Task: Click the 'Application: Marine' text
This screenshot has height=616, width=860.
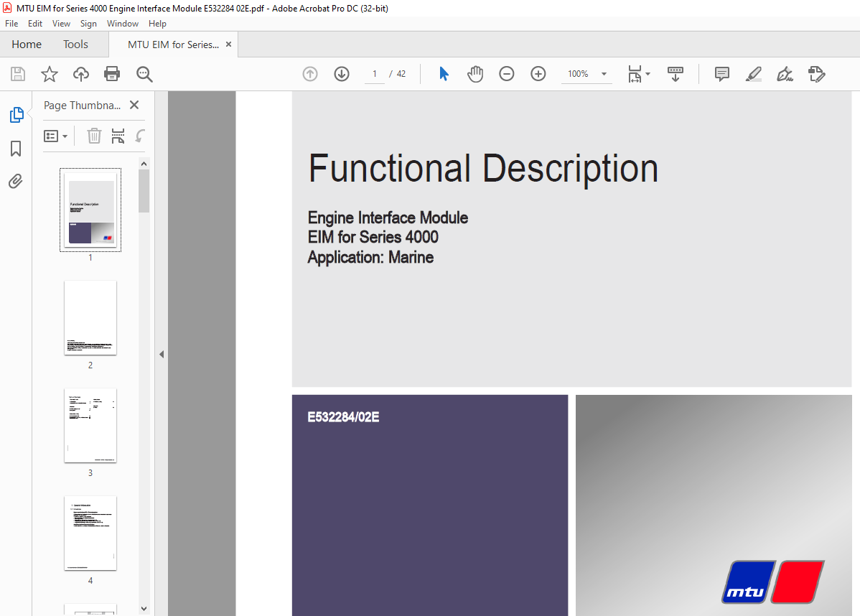Action: (x=370, y=257)
